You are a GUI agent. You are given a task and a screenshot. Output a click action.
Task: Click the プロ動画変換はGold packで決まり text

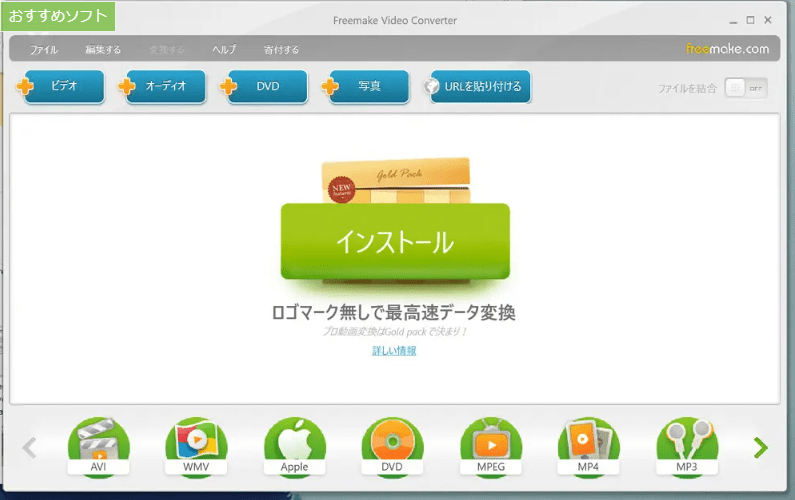tap(394, 332)
